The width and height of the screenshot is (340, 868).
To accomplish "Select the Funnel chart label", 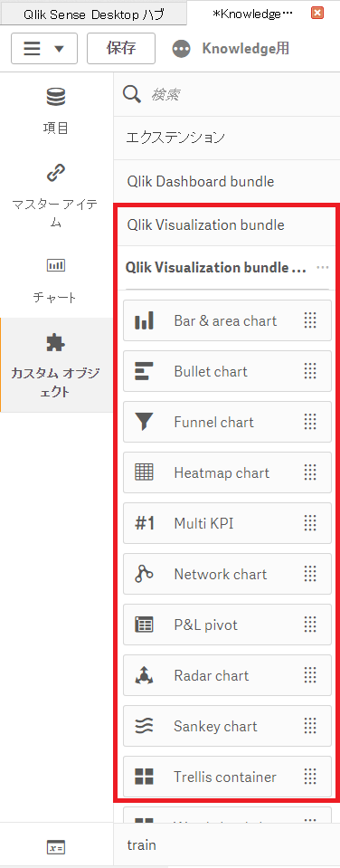I will click(213, 422).
